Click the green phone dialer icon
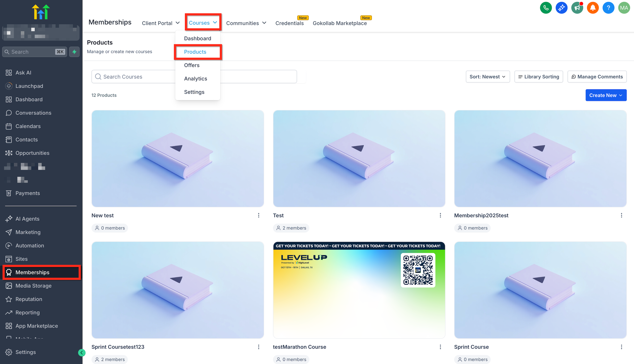The image size is (634, 364). pyautogui.click(x=546, y=8)
